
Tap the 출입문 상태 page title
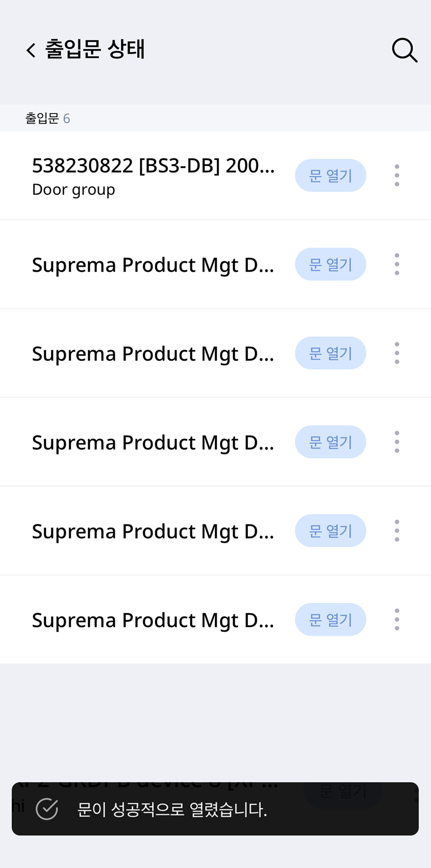[x=95, y=49]
